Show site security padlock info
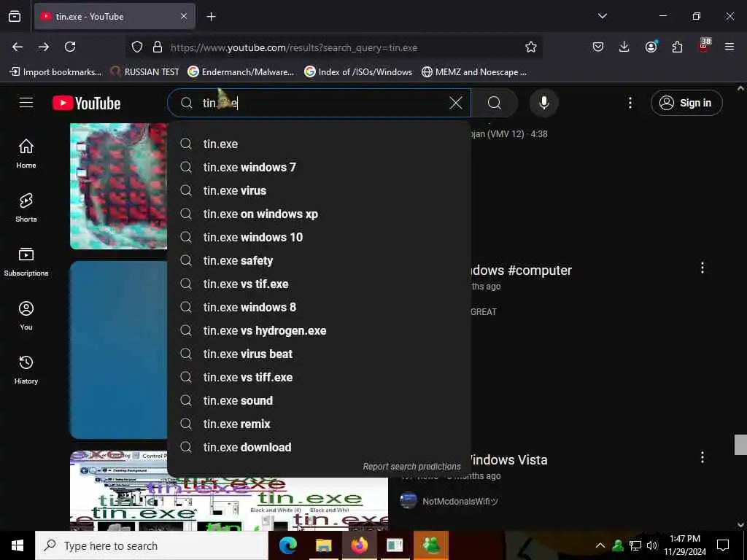The width and height of the screenshot is (747, 560). coord(158,47)
